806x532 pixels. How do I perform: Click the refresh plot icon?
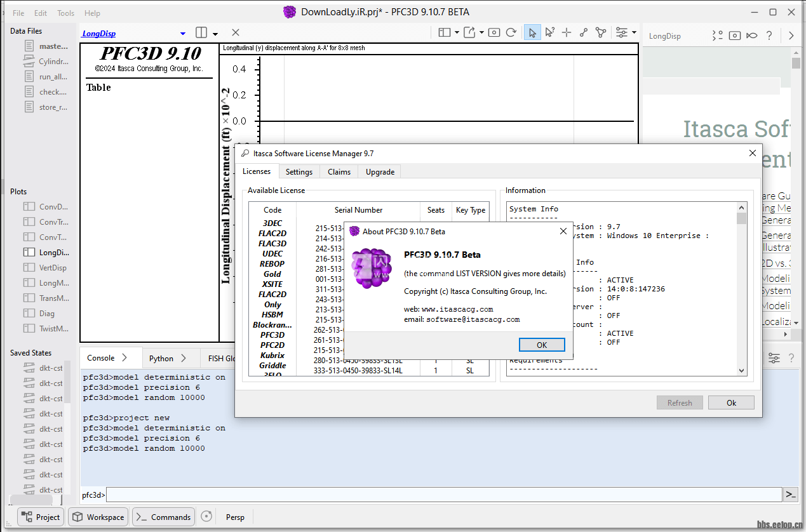511,33
